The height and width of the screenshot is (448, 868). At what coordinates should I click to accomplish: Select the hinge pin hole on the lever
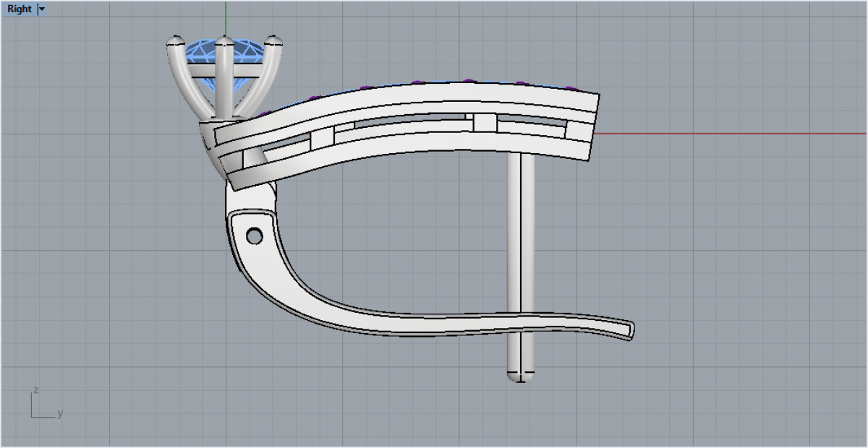[254, 236]
